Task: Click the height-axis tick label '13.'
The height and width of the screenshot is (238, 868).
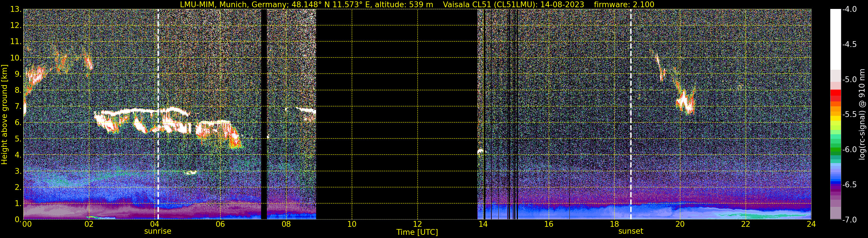Action: (16, 9)
